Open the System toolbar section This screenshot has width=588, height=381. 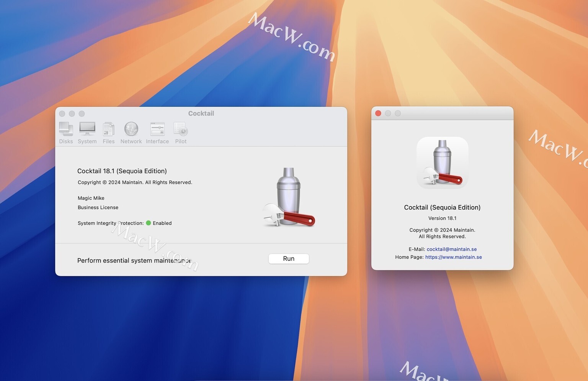87,133
